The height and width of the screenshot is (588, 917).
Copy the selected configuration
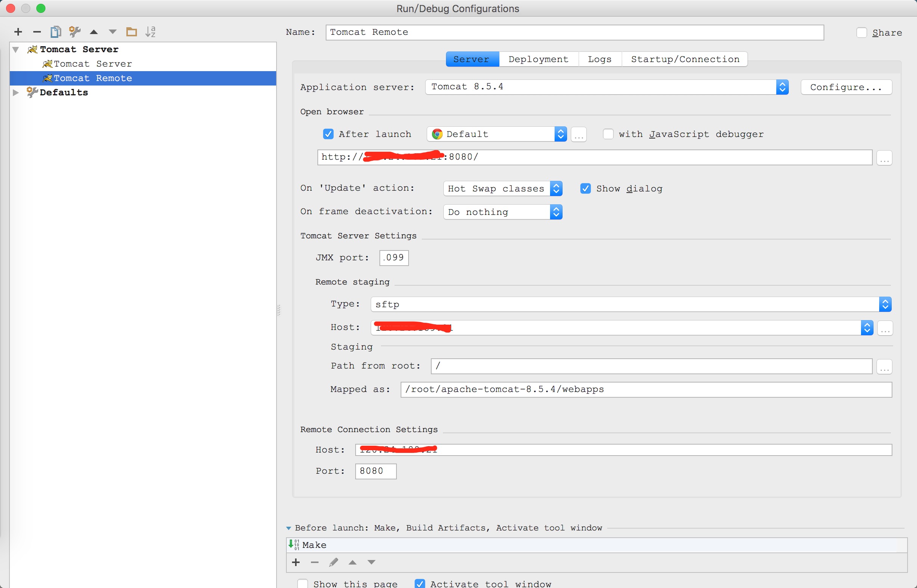point(56,32)
